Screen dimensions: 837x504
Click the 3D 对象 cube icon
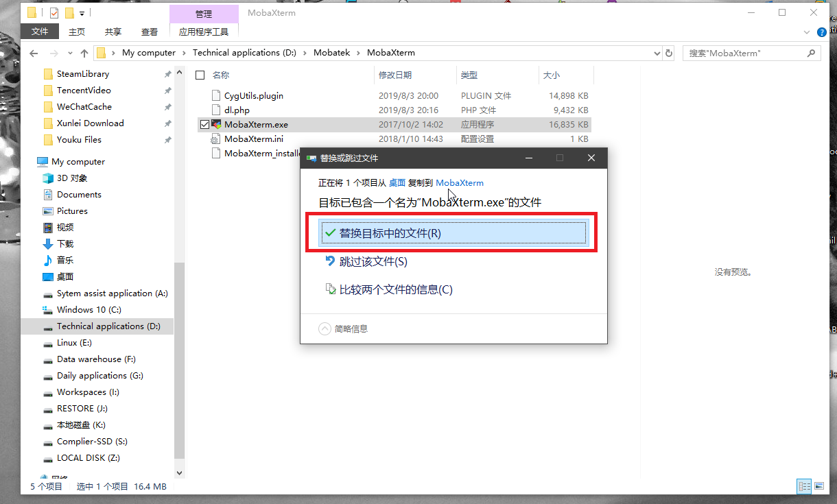coord(48,178)
